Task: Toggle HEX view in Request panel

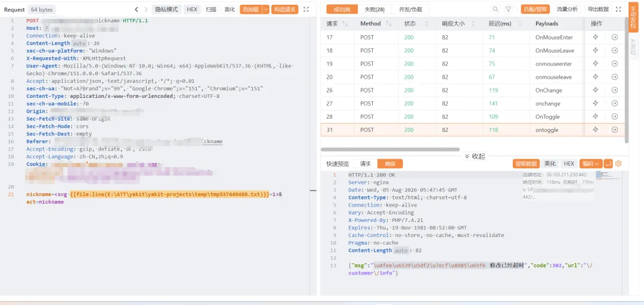Action: coord(192,10)
